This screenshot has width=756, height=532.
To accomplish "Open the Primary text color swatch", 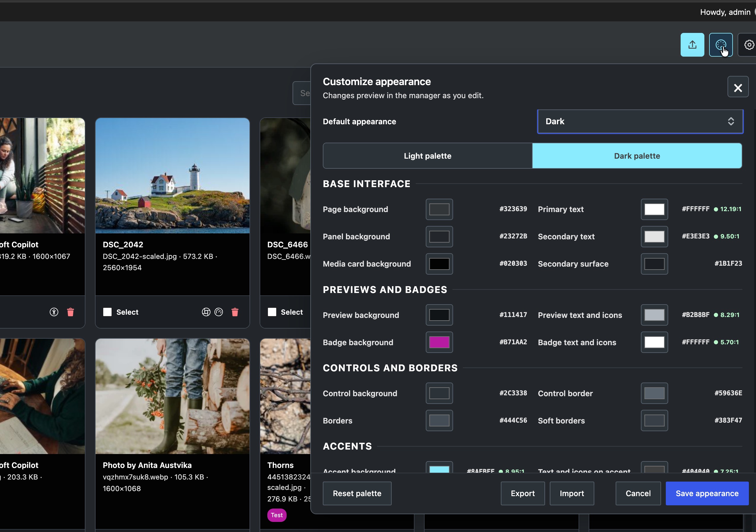I will [654, 209].
